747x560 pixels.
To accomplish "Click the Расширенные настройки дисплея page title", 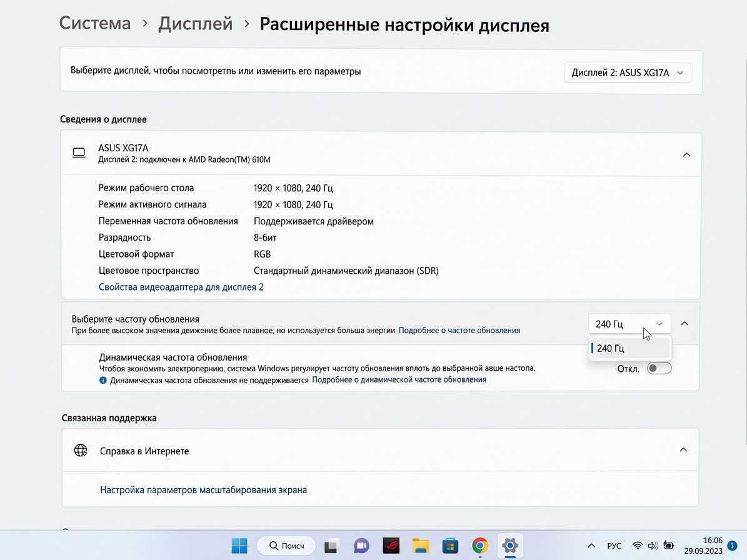I will [x=404, y=25].
